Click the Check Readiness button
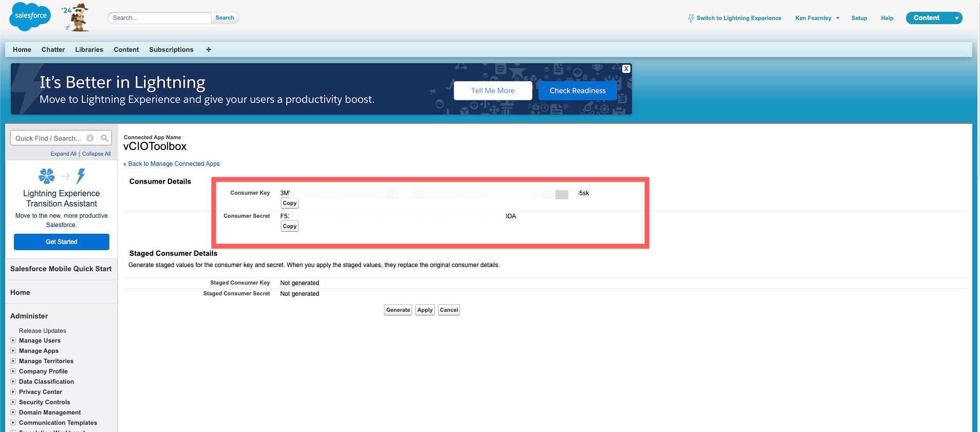 pos(578,90)
